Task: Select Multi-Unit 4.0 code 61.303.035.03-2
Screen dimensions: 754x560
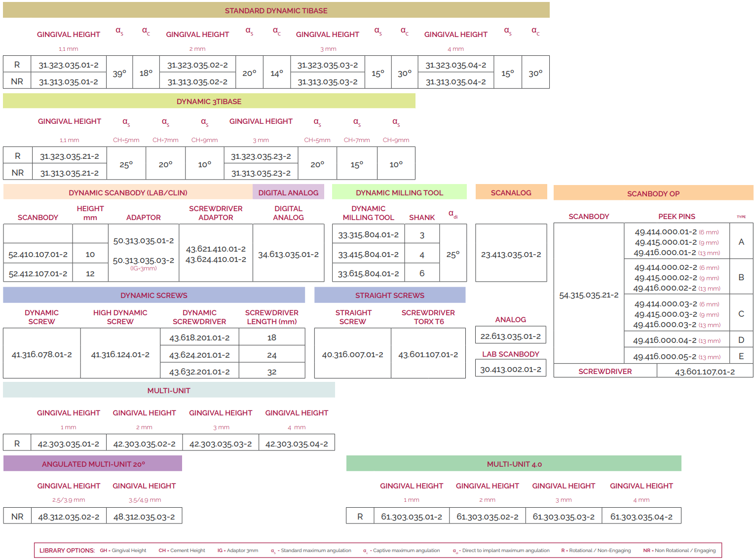Action: pyautogui.click(x=563, y=517)
